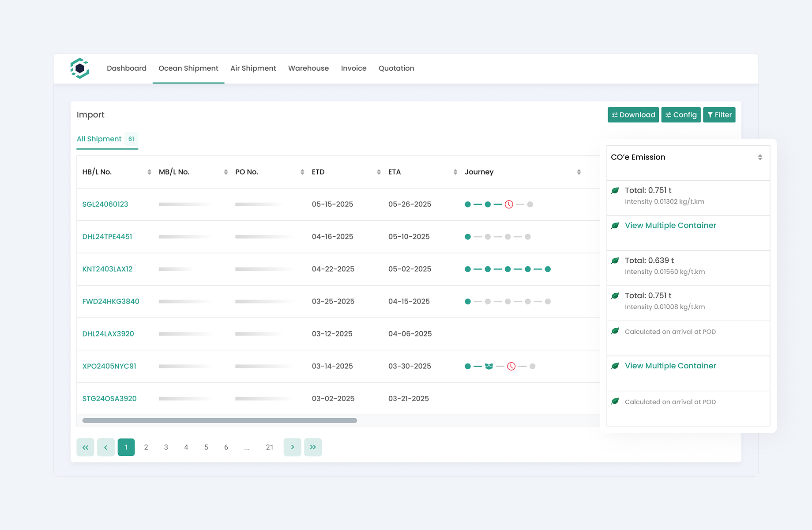The height and width of the screenshot is (530, 812).
Task: Jump to first page using double-left arrow
Action: click(x=85, y=447)
